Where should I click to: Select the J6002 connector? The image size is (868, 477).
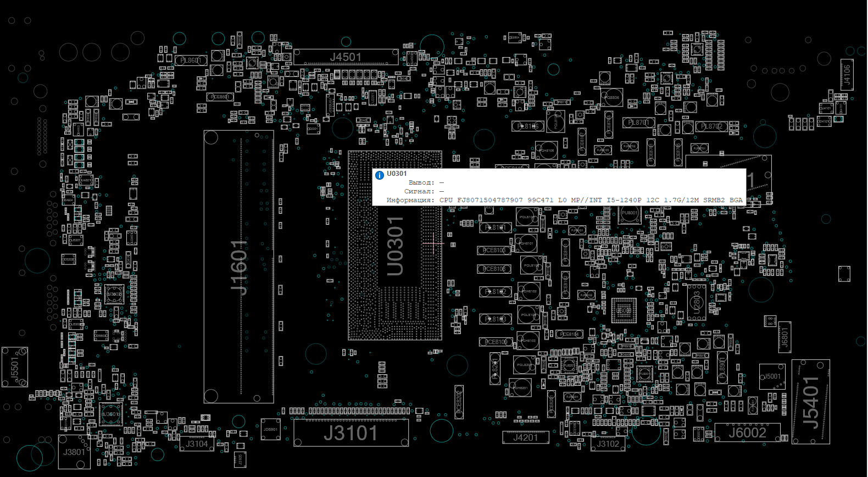pyautogui.click(x=747, y=433)
